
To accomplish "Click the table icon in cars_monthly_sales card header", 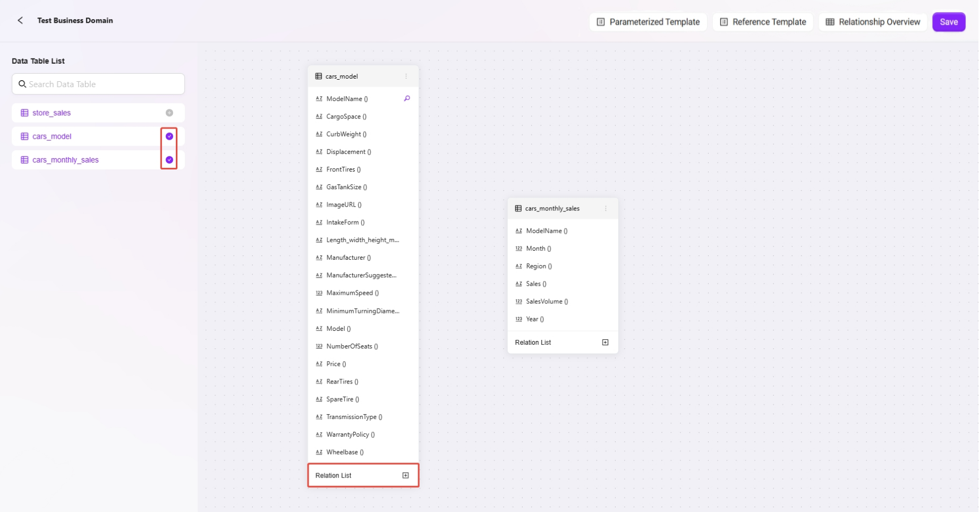I will click(518, 208).
